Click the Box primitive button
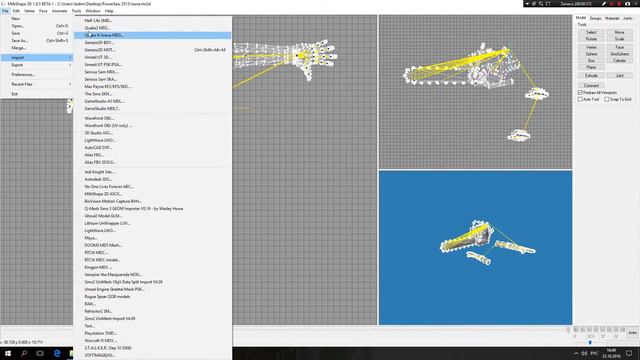 pyautogui.click(x=591, y=60)
